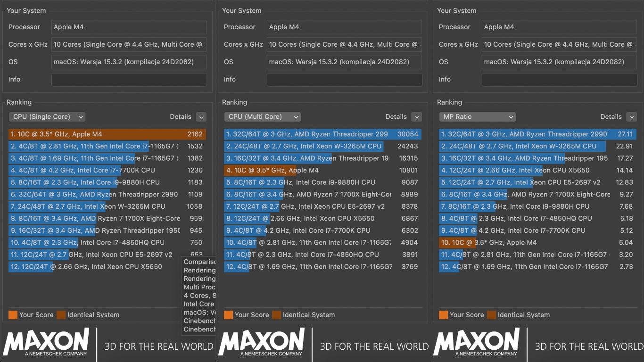Select the Xeon W-3265M row scoring 1058
The width and height of the screenshot is (644, 362).
tap(107, 206)
